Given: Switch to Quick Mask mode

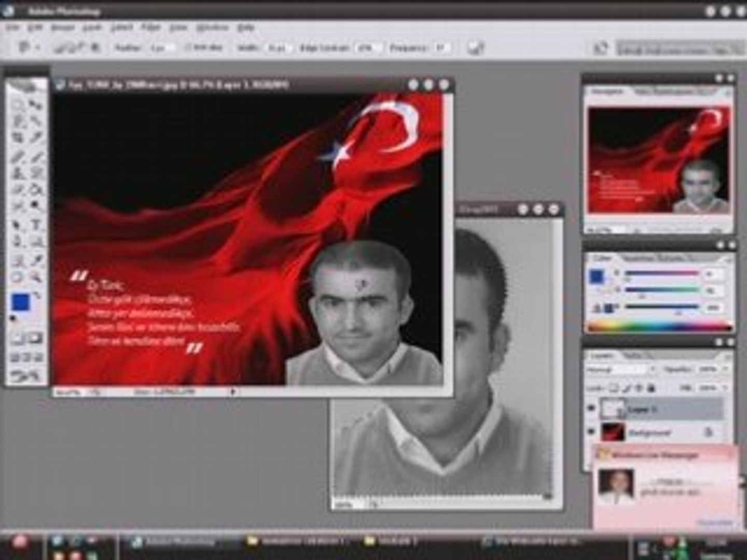Looking at the screenshot, I should tap(35, 339).
